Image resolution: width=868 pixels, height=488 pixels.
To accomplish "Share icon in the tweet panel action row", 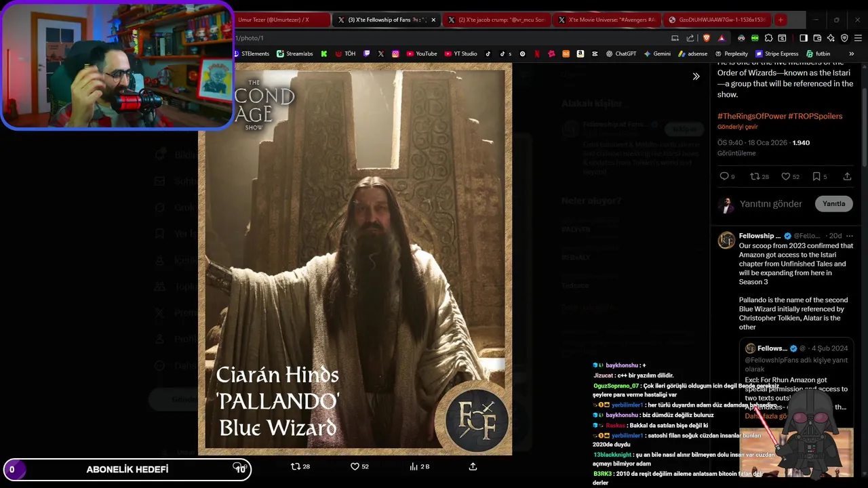I will (x=847, y=176).
